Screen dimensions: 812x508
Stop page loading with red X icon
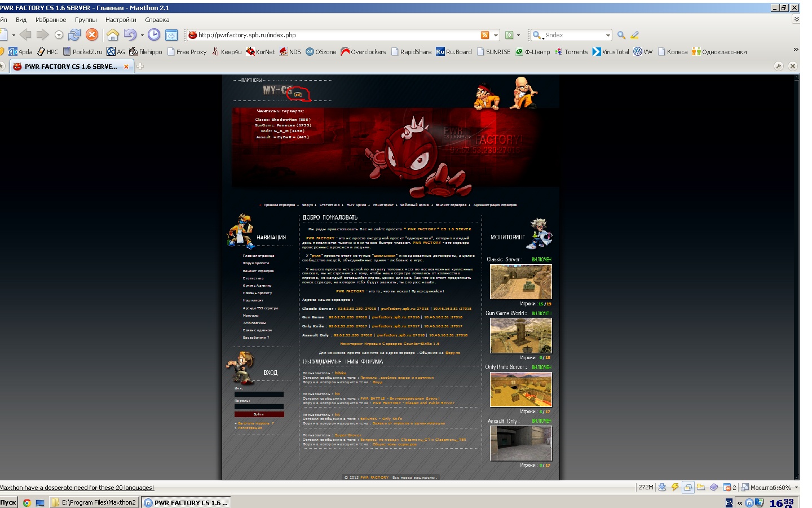[x=92, y=35]
